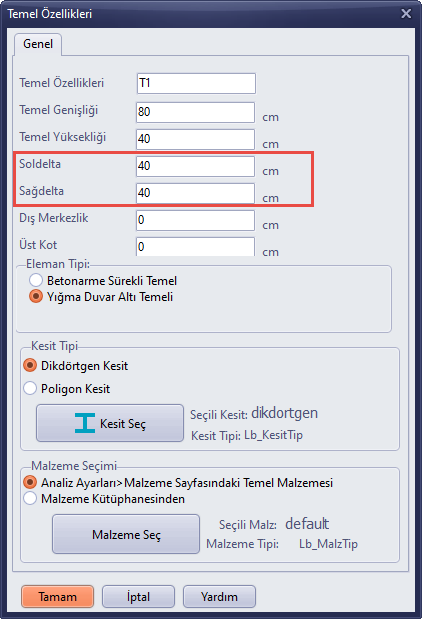
Task: Click the I-beam icon on Kesit Seç
Action: pyautogui.click(x=85, y=423)
